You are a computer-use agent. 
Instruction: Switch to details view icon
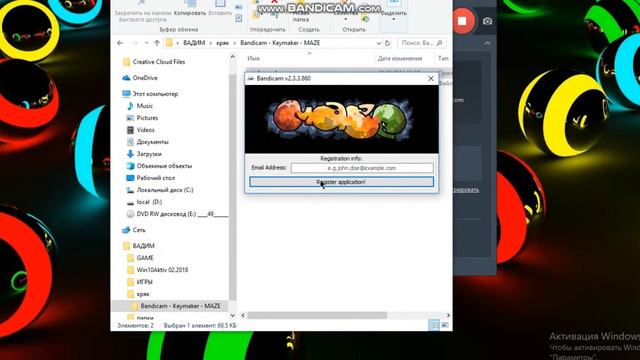[x=434, y=325]
